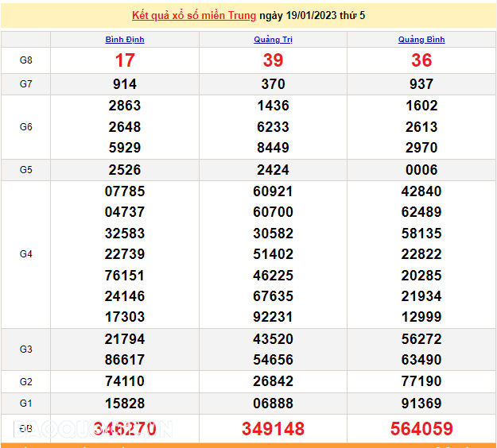Select the G7 row label

(x=25, y=84)
